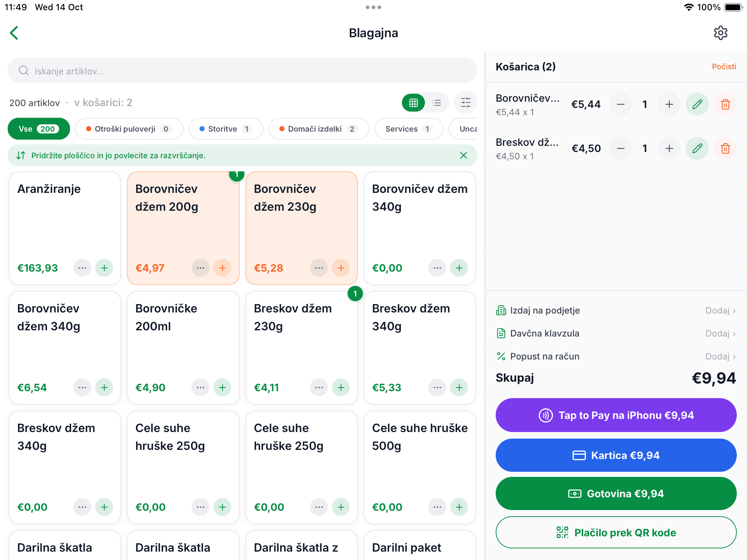Add Borovničke 200ml to cart
Viewport: 747px width, 560px height.
click(x=222, y=388)
